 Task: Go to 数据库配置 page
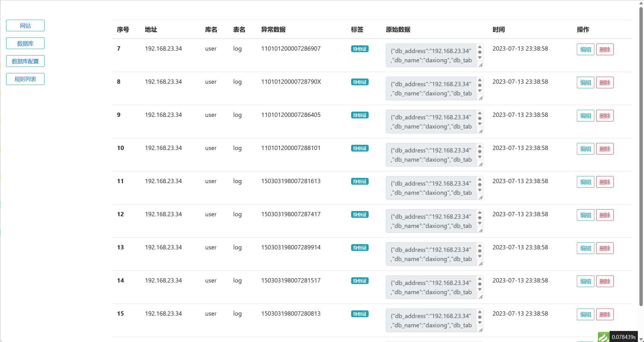(x=25, y=61)
